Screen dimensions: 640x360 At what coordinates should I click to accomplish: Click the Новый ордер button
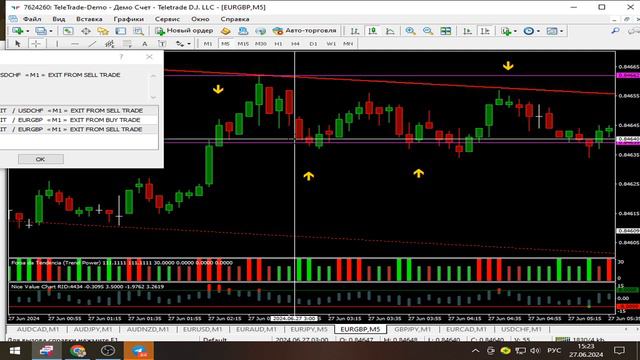click(x=184, y=31)
